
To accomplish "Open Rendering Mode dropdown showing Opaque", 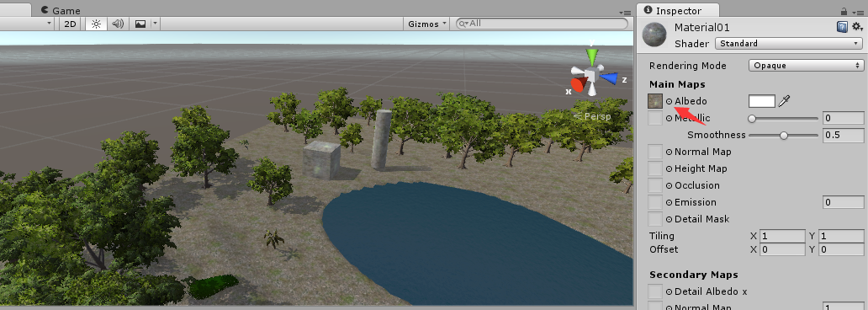I will point(806,66).
